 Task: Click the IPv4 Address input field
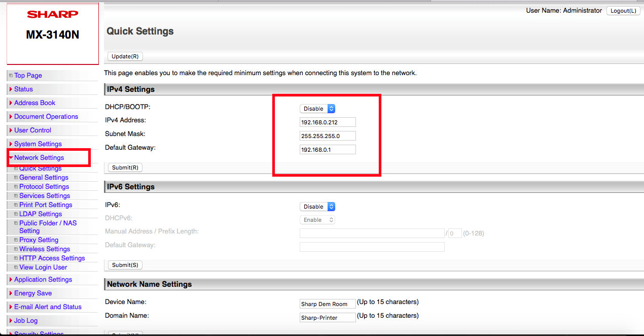327,122
